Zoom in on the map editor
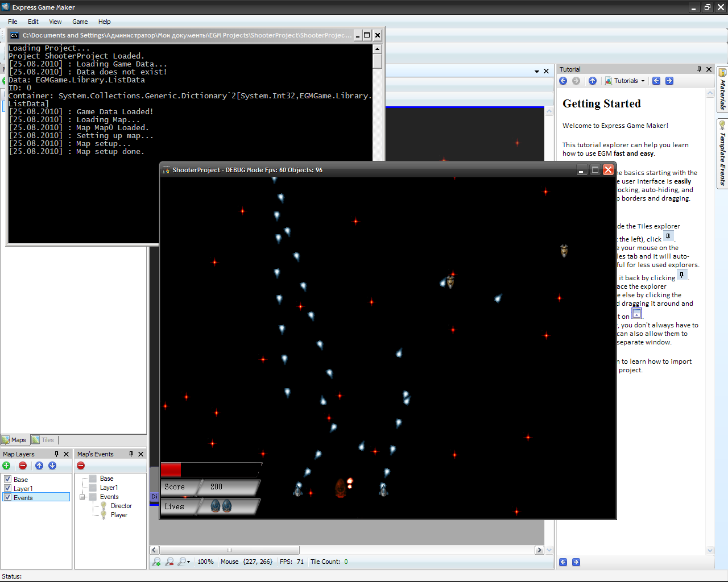The width and height of the screenshot is (728, 582). point(156,562)
